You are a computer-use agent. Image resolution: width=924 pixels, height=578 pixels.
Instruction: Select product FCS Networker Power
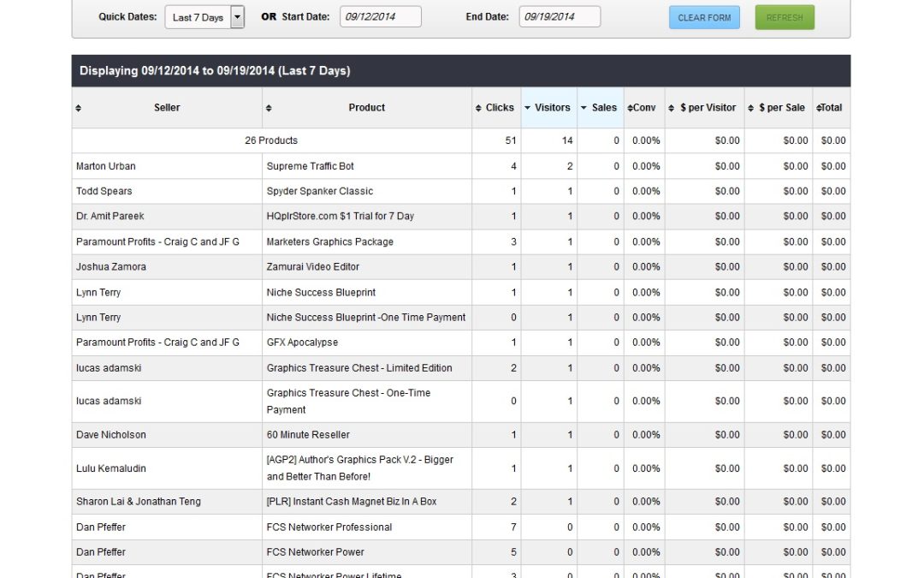tap(315, 552)
